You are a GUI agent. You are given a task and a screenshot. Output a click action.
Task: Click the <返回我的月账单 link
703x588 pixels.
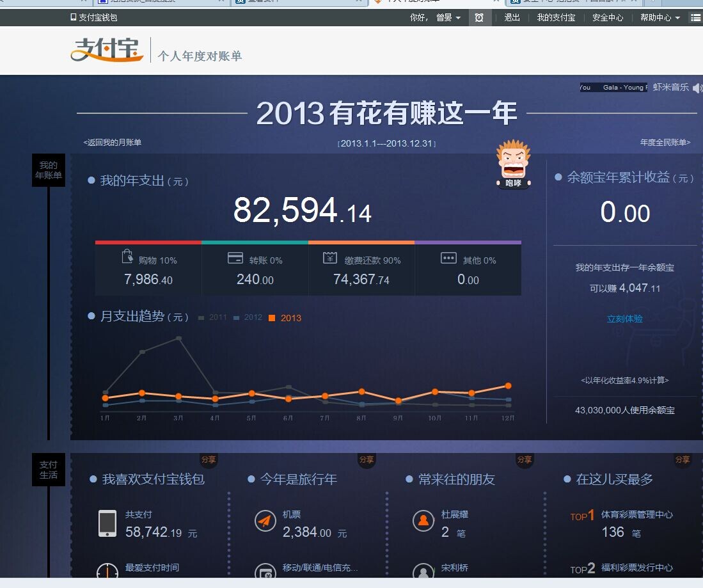pos(112,142)
